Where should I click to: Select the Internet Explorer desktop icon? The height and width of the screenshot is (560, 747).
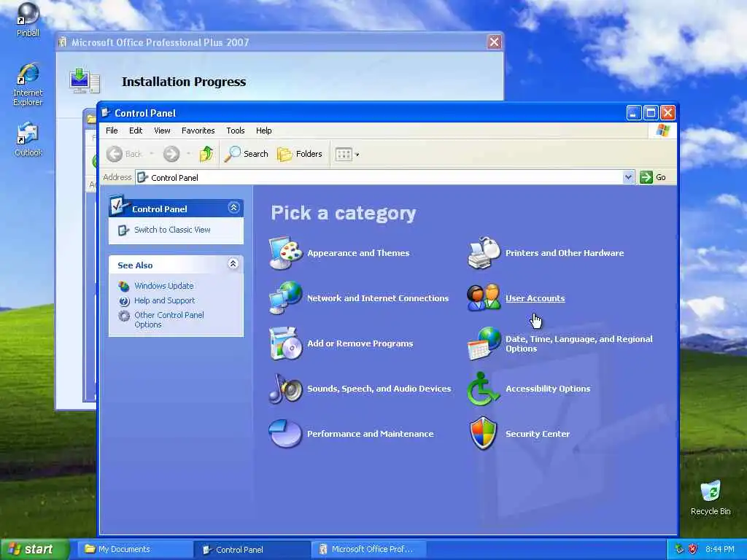[x=28, y=85]
